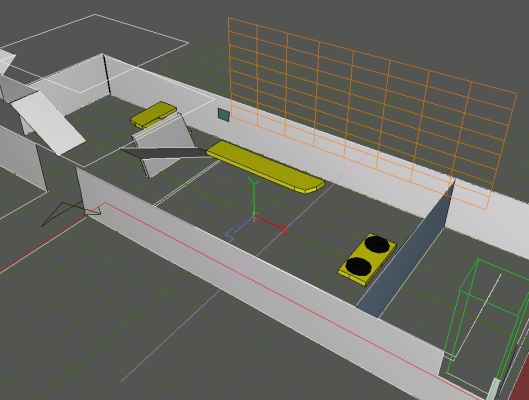Click the red X-axis gizmo arrow
Viewport: 529px width, 400px height.
click(270, 225)
